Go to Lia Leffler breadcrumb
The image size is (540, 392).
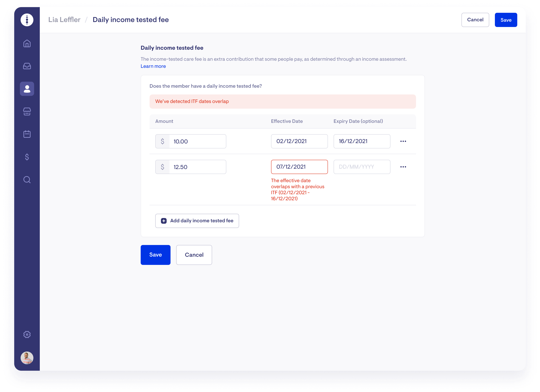(x=64, y=20)
